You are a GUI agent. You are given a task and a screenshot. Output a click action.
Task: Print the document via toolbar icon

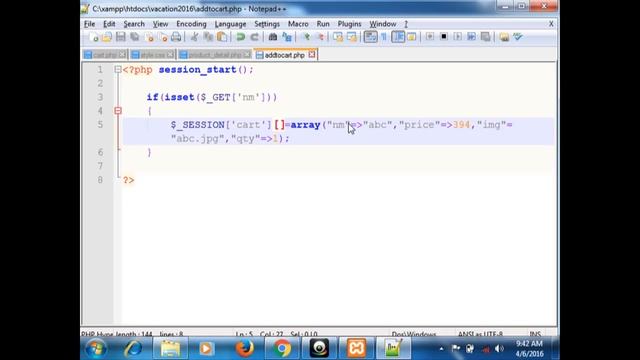(x=176, y=37)
